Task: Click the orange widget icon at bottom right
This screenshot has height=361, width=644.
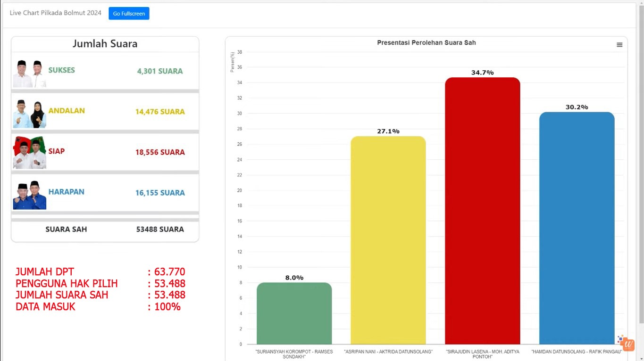Action: click(x=627, y=344)
